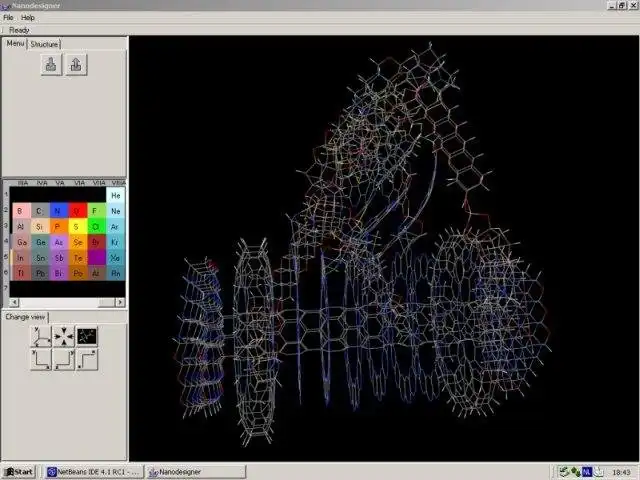Screen dimensions: 640x480
Task: Click the periodic table horizontal scrollbar thumb
Action: pyautogui.click(x=106, y=302)
